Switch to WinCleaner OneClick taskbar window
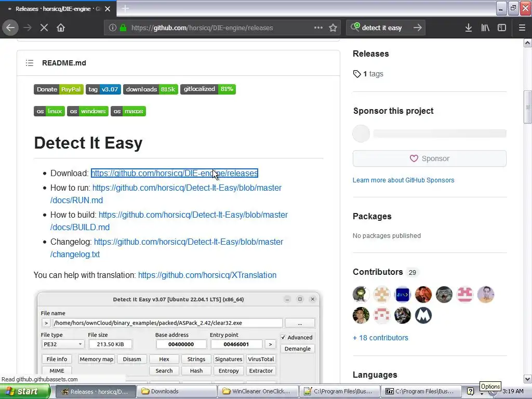The image size is (532, 399). pyautogui.click(x=258, y=391)
